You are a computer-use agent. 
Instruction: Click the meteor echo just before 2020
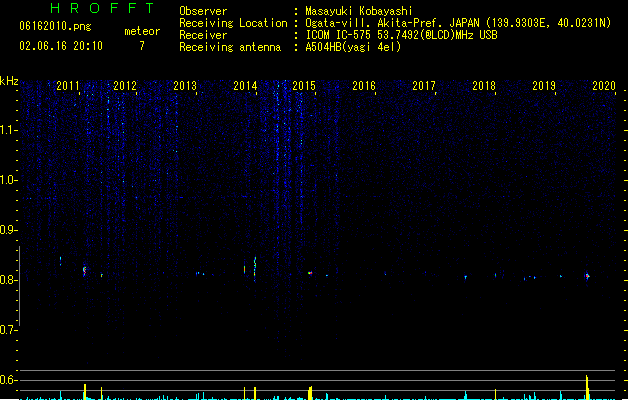click(x=587, y=276)
